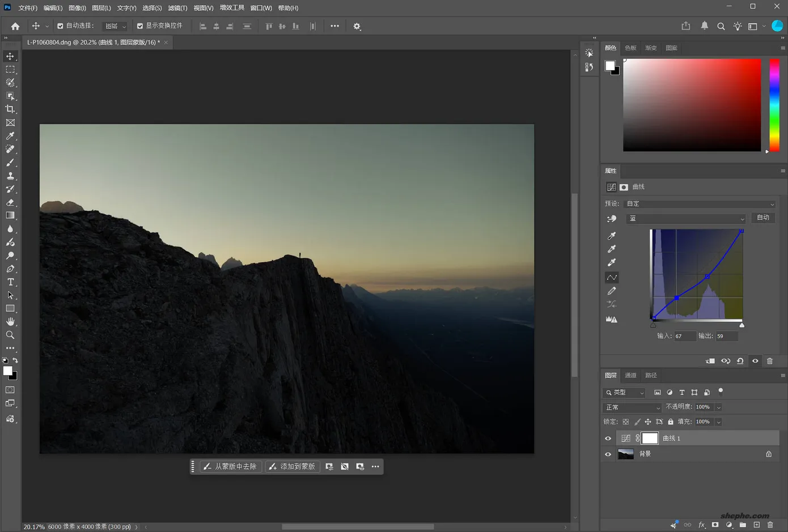This screenshot has width=788, height=532.
Task: Pick the Hand tool
Action: (10, 322)
